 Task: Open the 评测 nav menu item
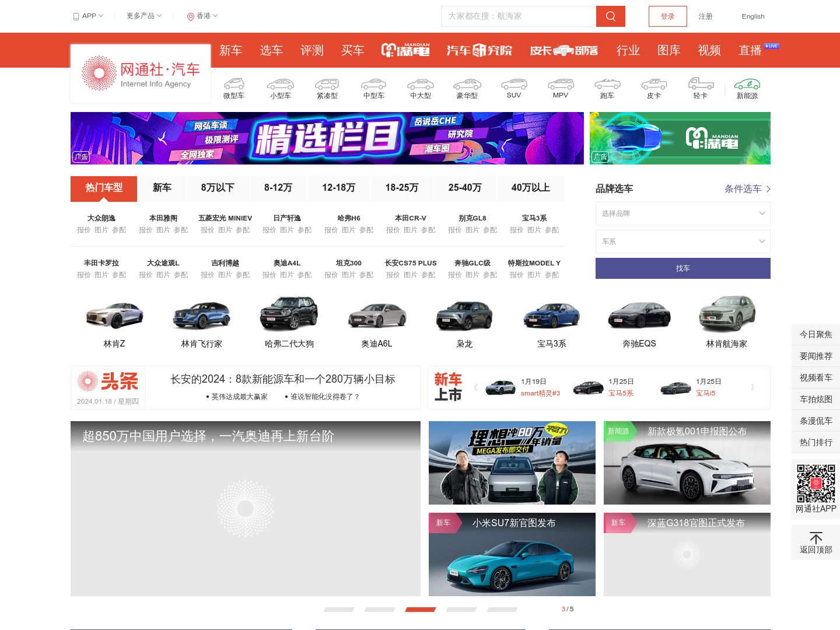tap(312, 50)
